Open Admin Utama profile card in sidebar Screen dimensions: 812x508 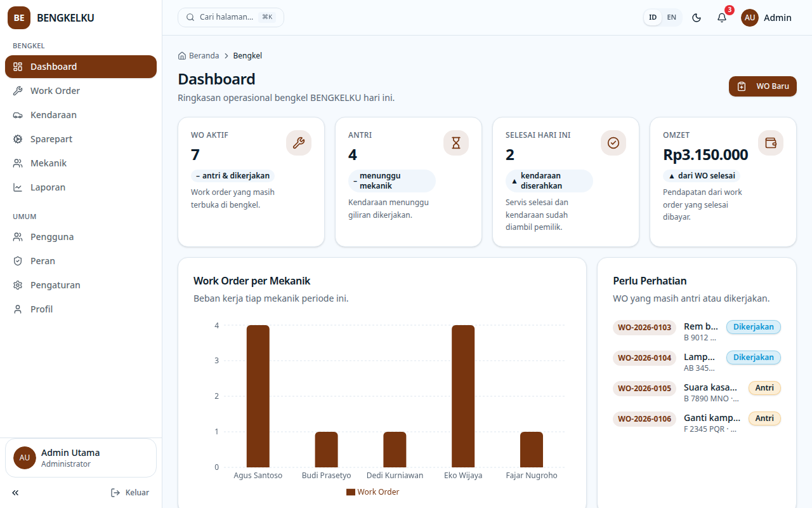coord(81,458)
